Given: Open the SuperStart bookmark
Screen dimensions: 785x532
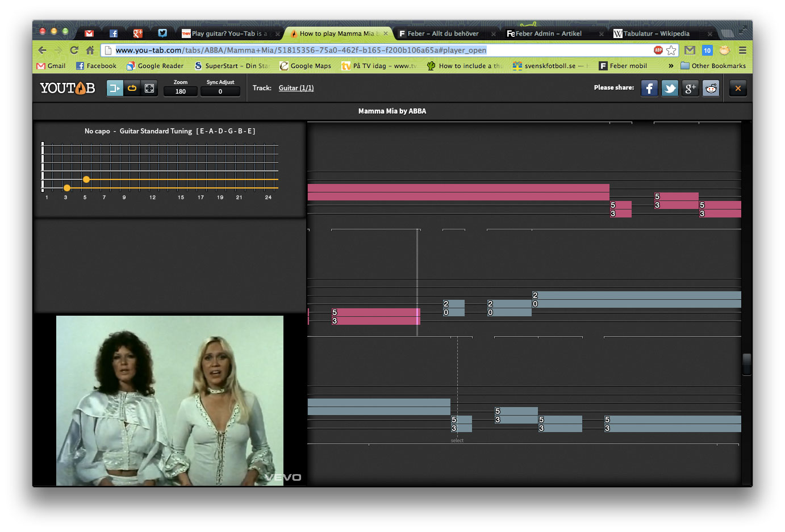Looking at the screenshot, I should point(231,66).
